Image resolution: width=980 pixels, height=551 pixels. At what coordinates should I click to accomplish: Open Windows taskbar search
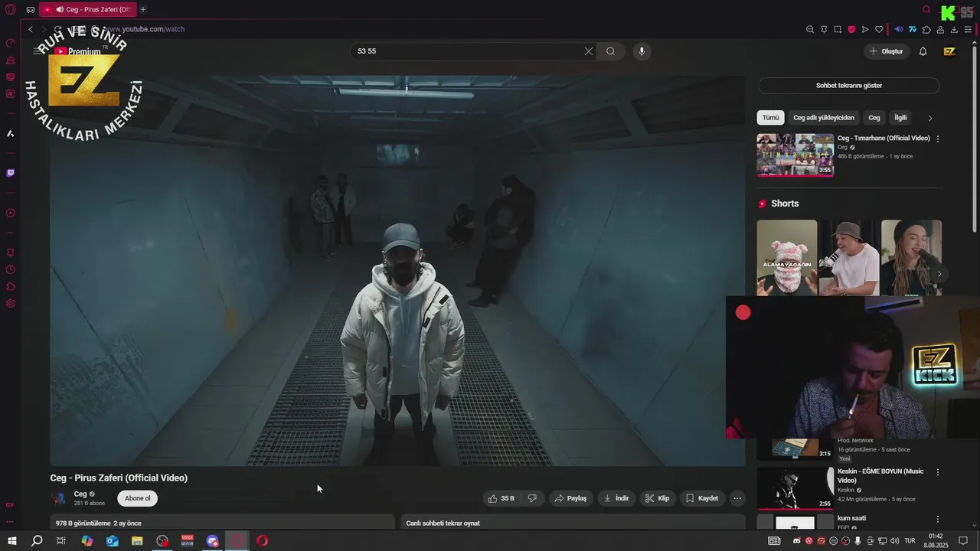point(37,541)
